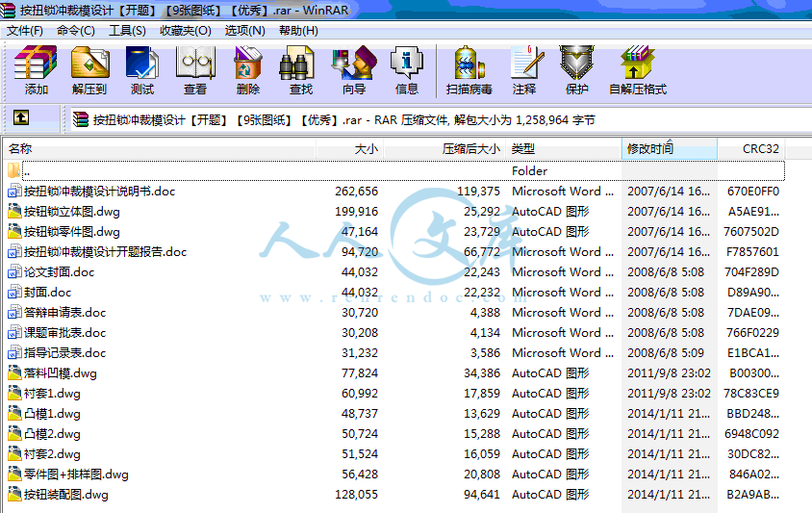812x513 pixels.
Task: Click the archive path address field
Action: click(441, 120)
